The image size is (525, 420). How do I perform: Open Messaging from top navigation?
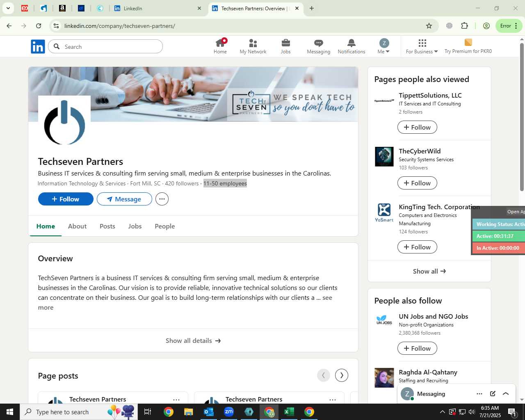[318, 46]
